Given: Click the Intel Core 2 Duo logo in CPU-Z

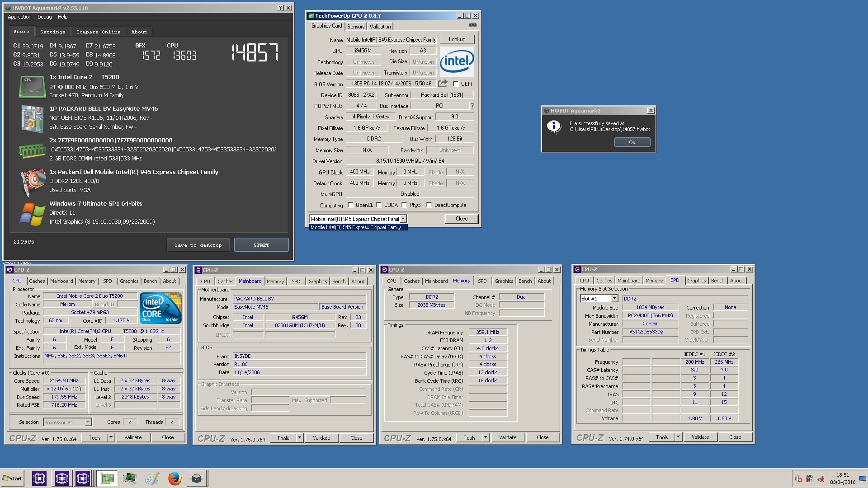Looking at the screenshot, I should coord(161,308).
